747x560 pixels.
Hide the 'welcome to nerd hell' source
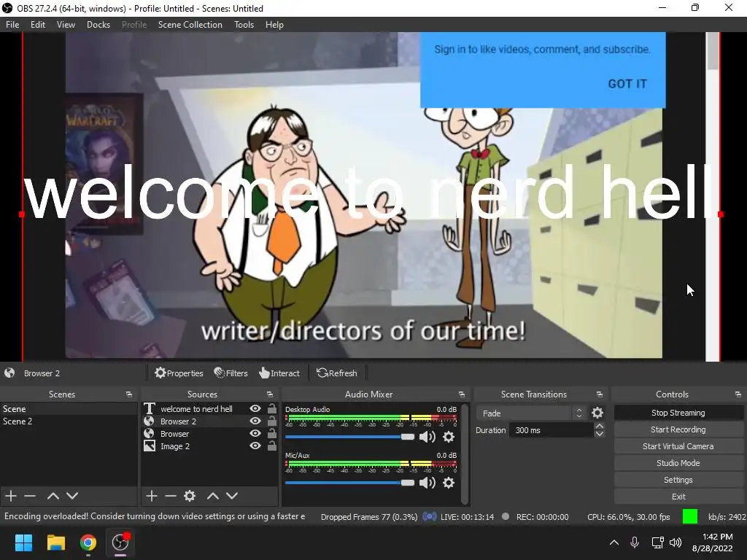tap(255, 408)
